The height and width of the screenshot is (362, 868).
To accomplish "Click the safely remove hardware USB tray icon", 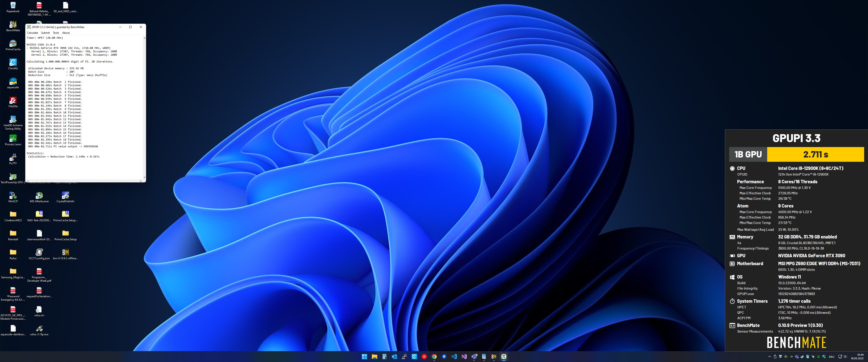I will click(775, 357).
